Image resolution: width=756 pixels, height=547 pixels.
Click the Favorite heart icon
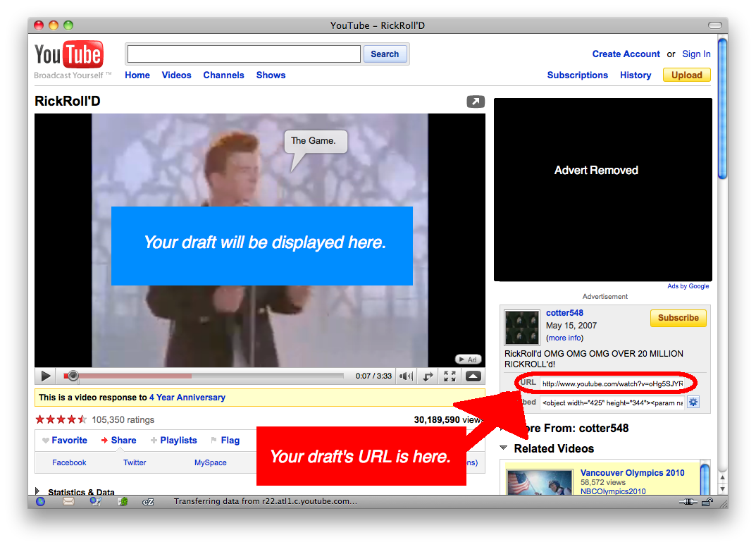pyautogui.click(x=46, y=441)
